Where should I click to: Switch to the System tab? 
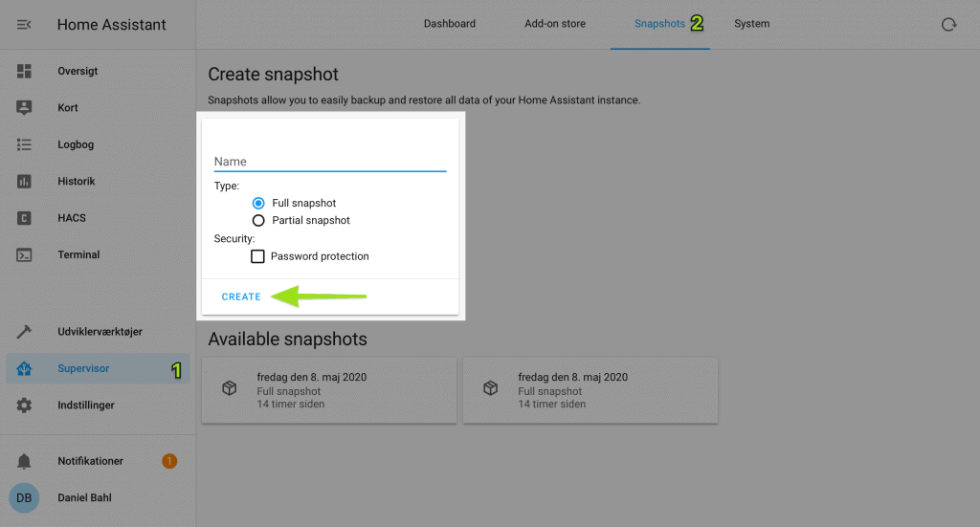(x=752, y=24)
